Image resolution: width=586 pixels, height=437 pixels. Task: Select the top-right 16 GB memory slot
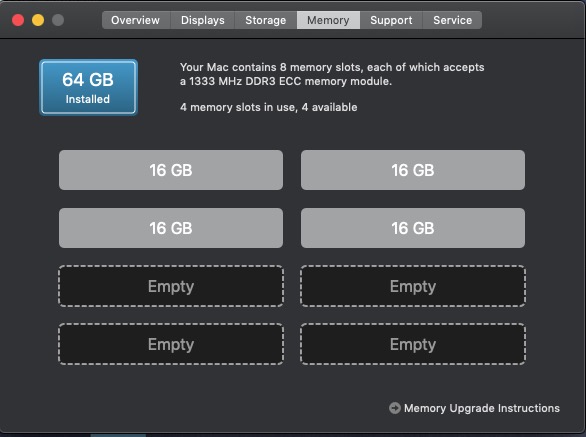[x=413, y=170]
